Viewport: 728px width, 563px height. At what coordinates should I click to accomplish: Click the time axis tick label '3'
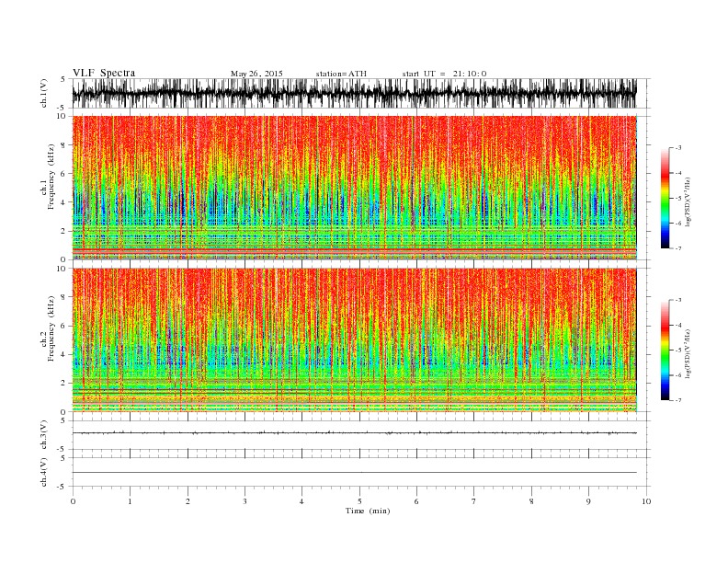pos(245,501)
